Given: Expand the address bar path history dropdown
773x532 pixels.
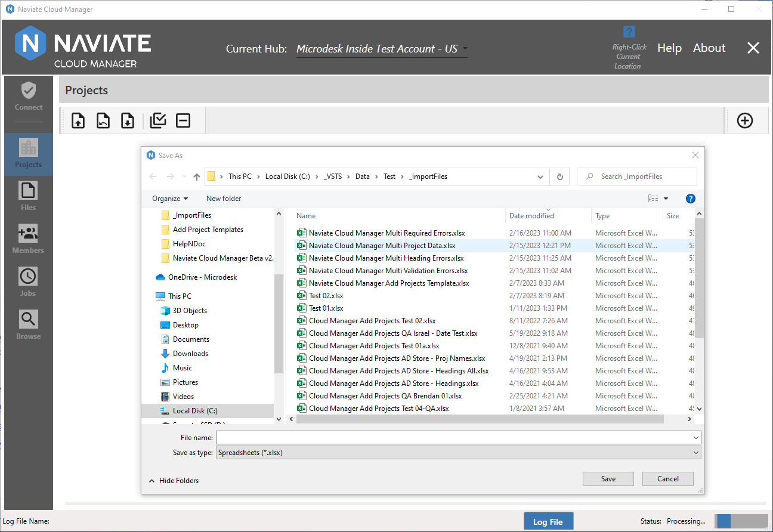Looking at the screenshot, I should [x=540, y=177].
